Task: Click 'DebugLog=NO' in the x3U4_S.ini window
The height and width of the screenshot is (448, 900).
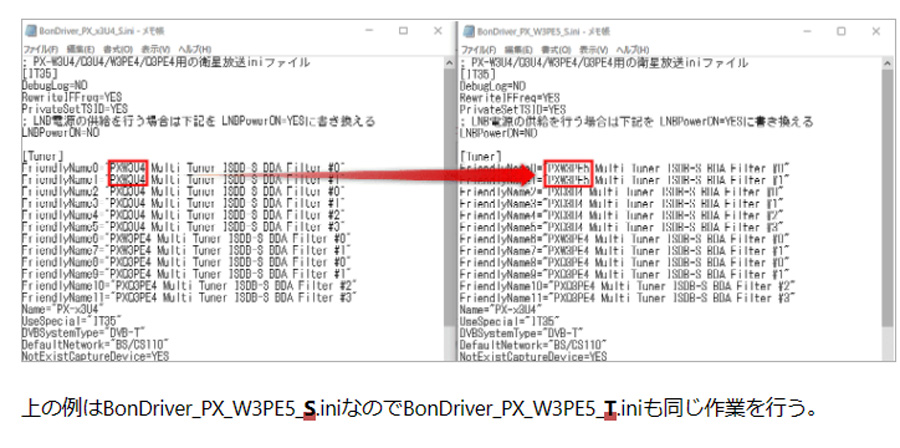Action: coord(55,86)
